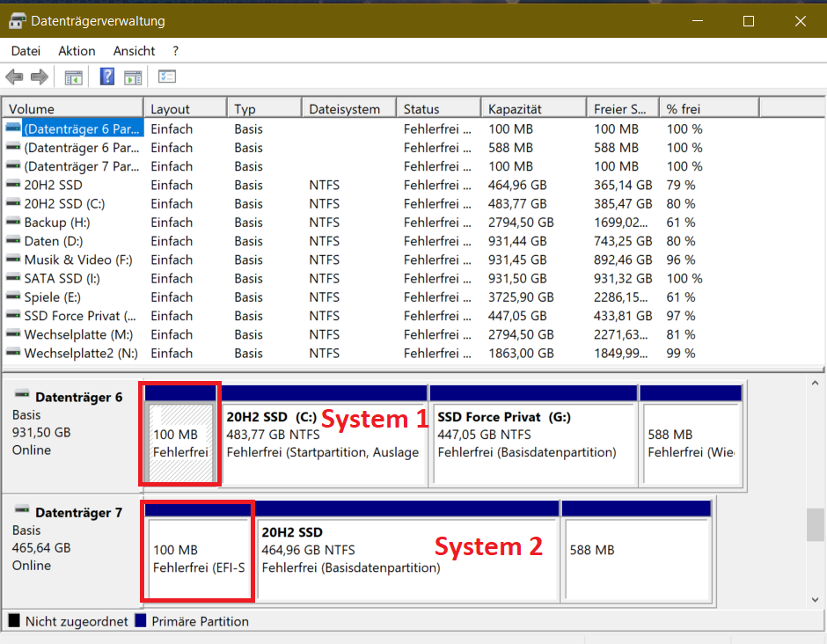This screenshot has height=644, width=827.
Task: Select the 464,96 GB 20H2 SSD partition block
Action: [x=407, y=551]
